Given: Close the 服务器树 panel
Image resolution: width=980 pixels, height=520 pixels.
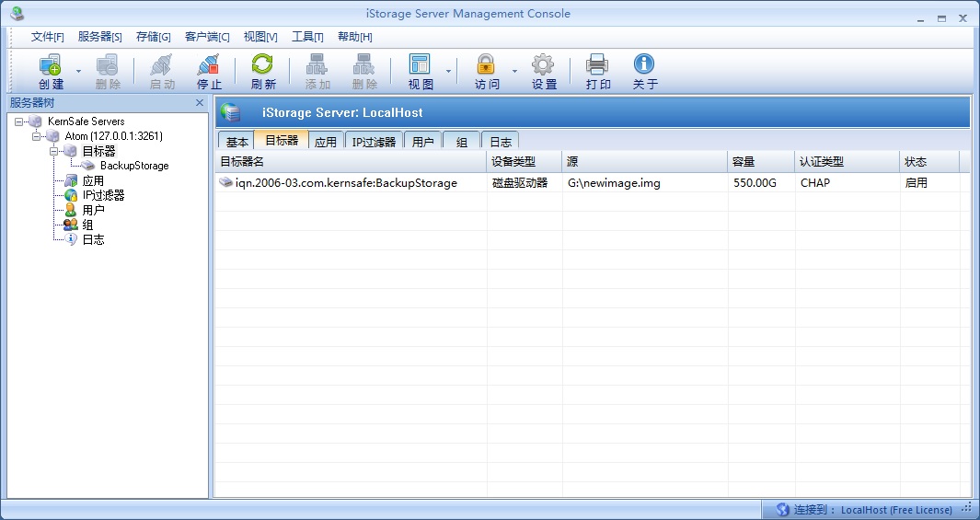Looking at the screenshot, I should [200, 102].
